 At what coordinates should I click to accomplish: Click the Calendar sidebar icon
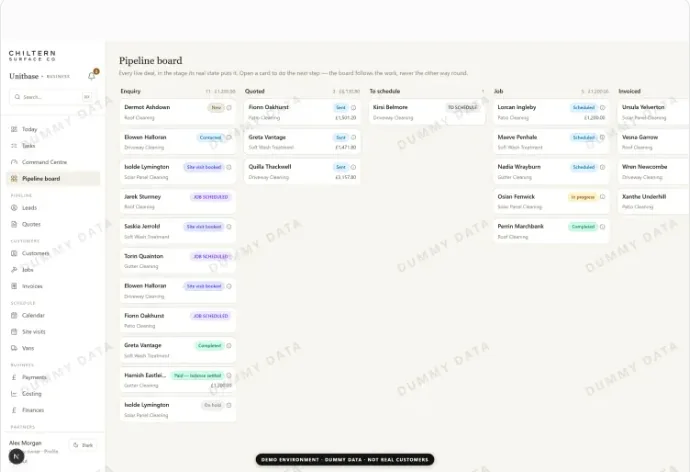point(14,315)
